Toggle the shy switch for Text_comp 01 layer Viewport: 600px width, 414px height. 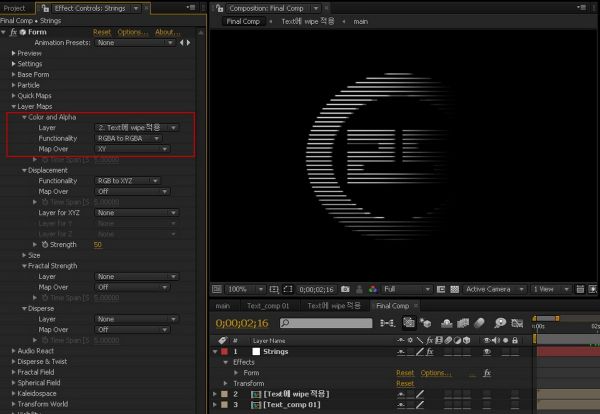(401, 405)
